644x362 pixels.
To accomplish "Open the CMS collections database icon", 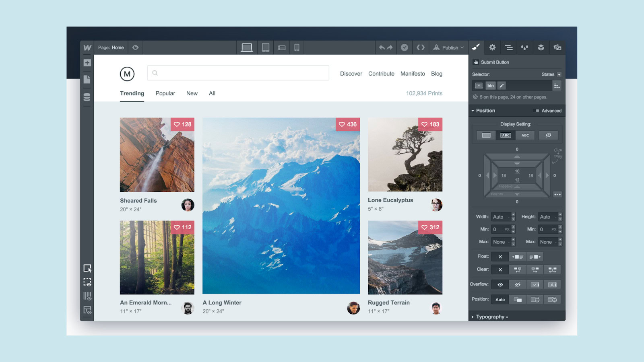I will point(87,97).
